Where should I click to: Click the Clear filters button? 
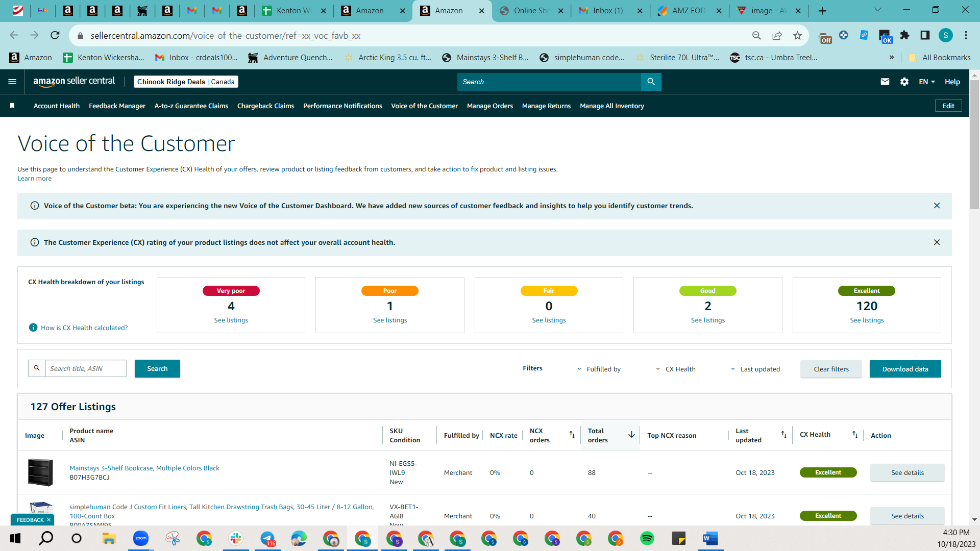tap(831, 369)
